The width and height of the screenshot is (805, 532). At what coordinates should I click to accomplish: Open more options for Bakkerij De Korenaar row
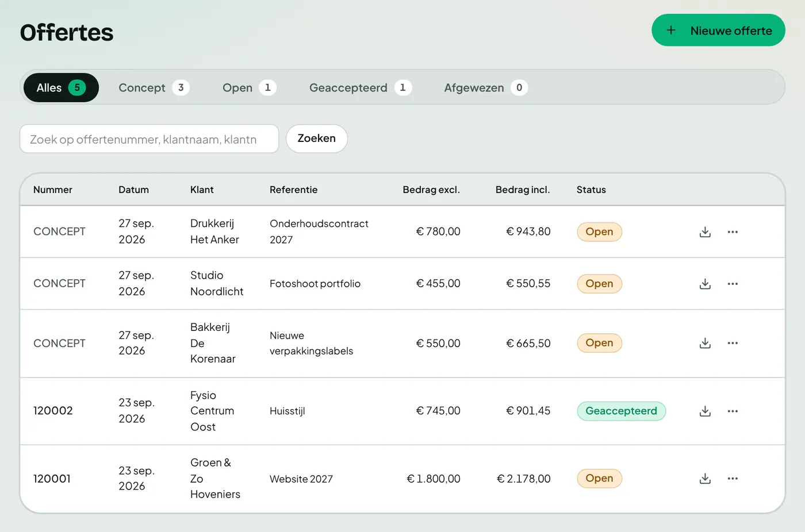click(x=733, y=343)
